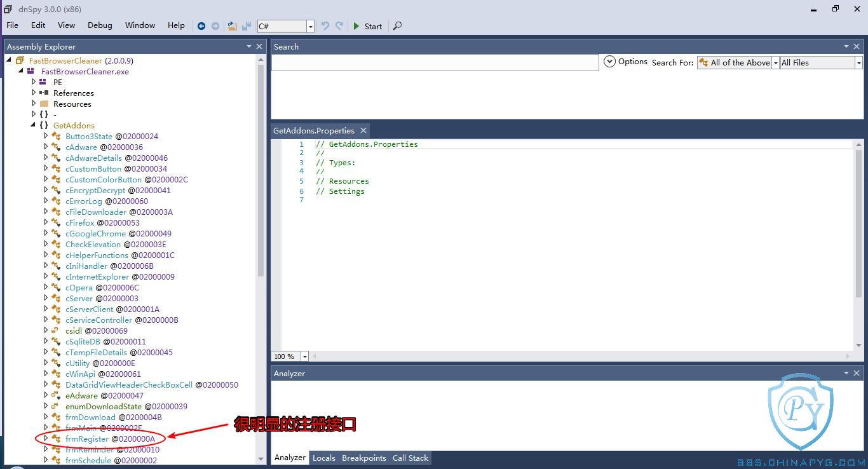Expand the References node

(34, 93)
